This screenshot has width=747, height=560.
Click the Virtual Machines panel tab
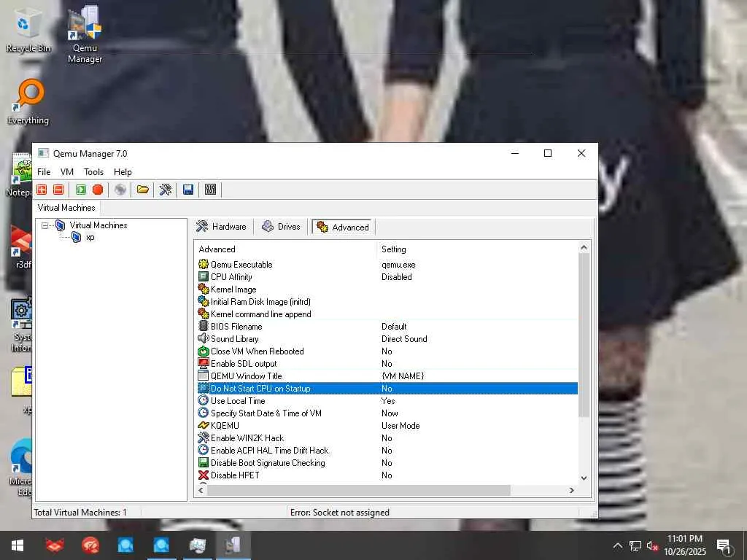(66, 208)
